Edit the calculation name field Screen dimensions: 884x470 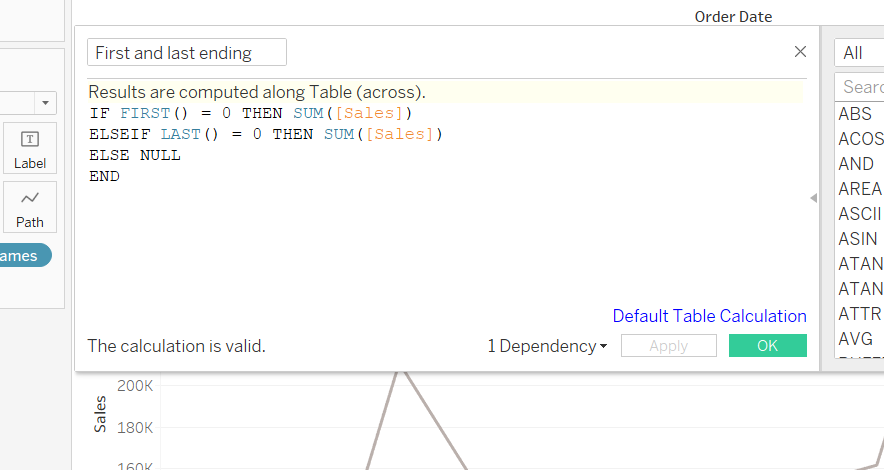pos(187,53)
